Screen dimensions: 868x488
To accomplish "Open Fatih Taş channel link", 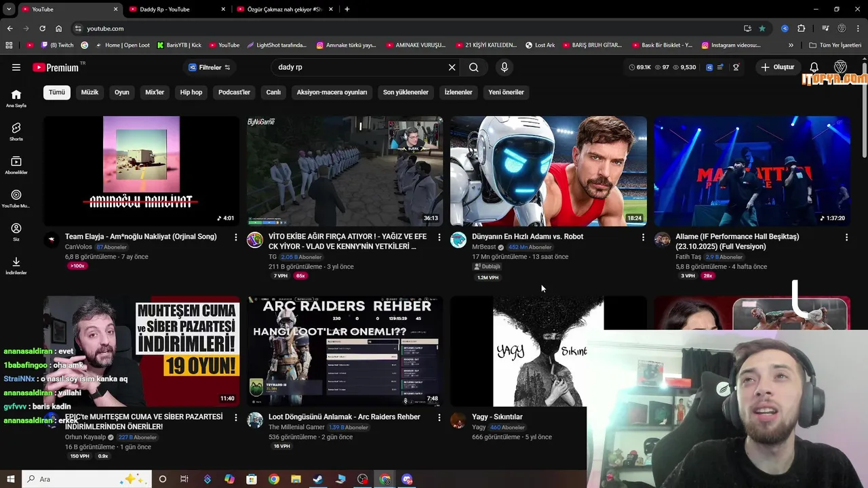I will click(688, 257).
